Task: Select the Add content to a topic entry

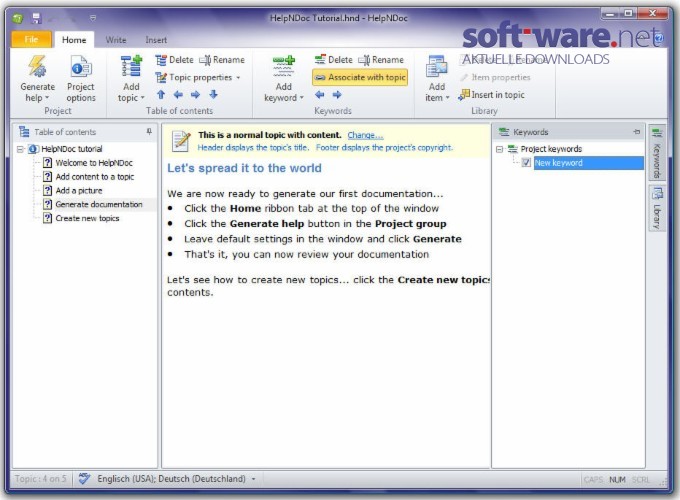Action: click(95, 177)
